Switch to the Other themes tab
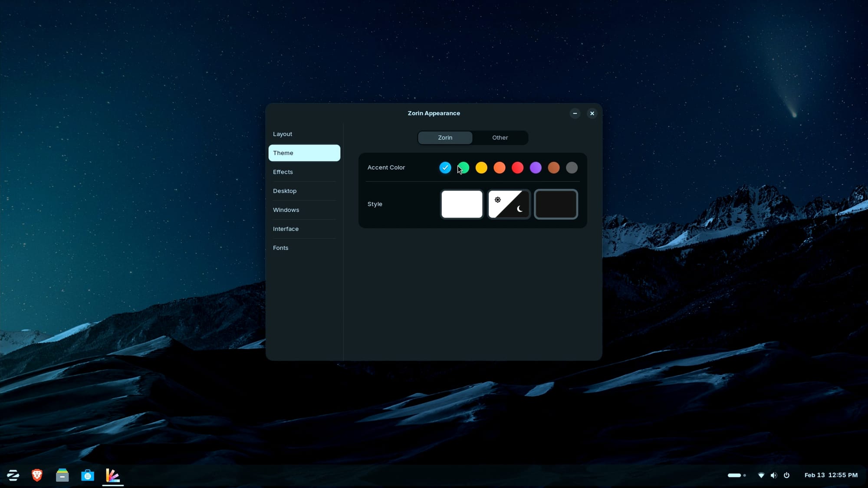The image size is (868, 488). click(500, 138)
